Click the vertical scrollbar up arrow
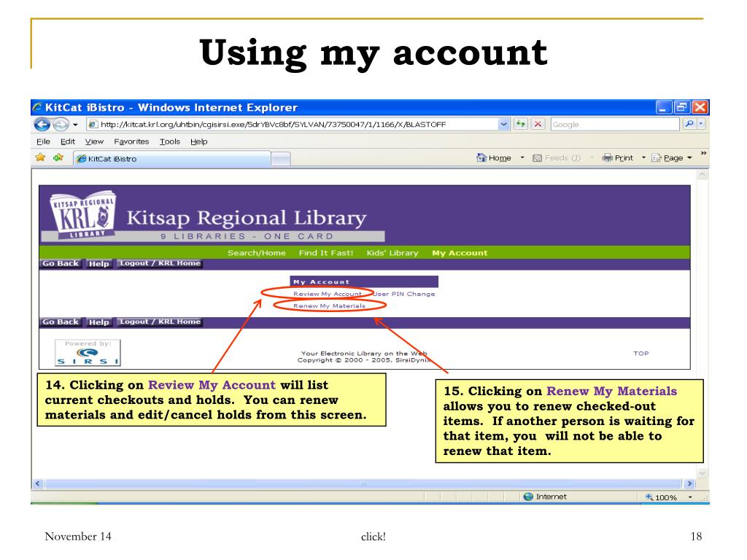Viewport: 747px width, 560px height. [702, 175]
